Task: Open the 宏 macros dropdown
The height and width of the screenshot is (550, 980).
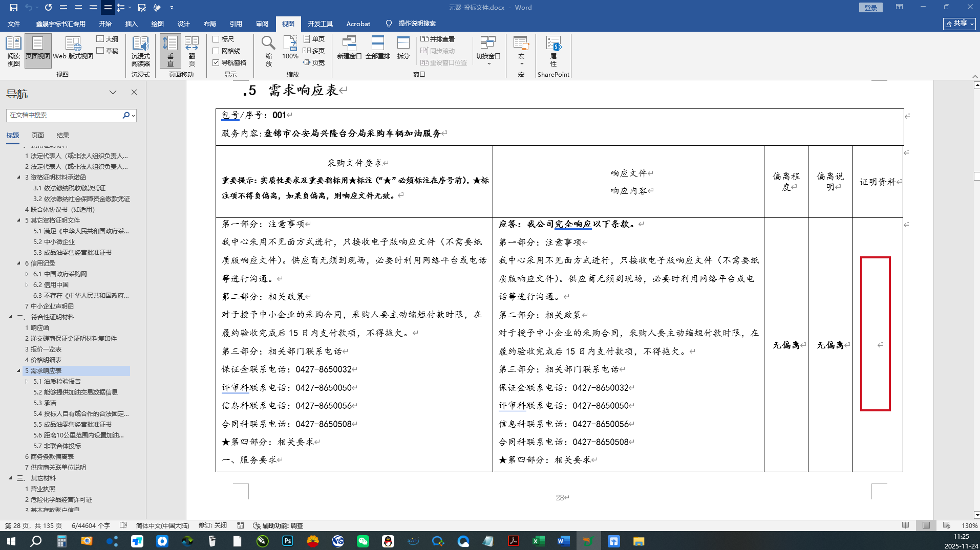Action: tap(521, 50)
